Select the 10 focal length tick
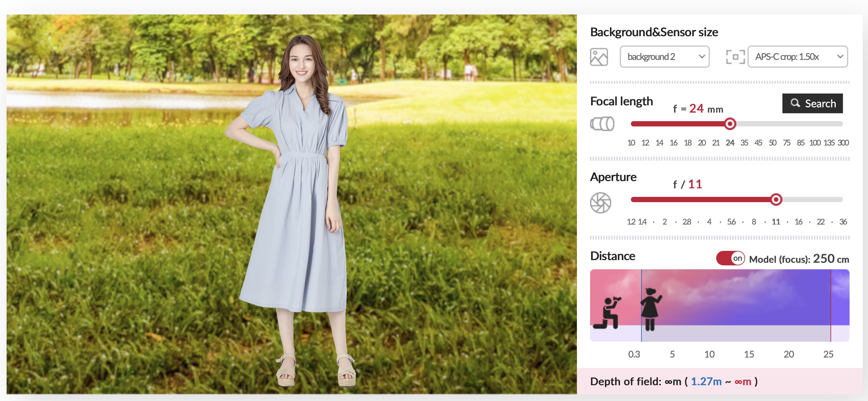The height and width of the screenshot is (401, 868). pyautogui.click(x=631, y=143)
